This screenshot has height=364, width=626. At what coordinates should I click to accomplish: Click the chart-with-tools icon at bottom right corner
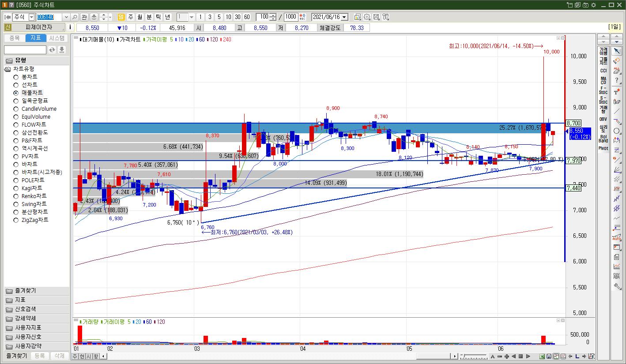tap(592, 356)
